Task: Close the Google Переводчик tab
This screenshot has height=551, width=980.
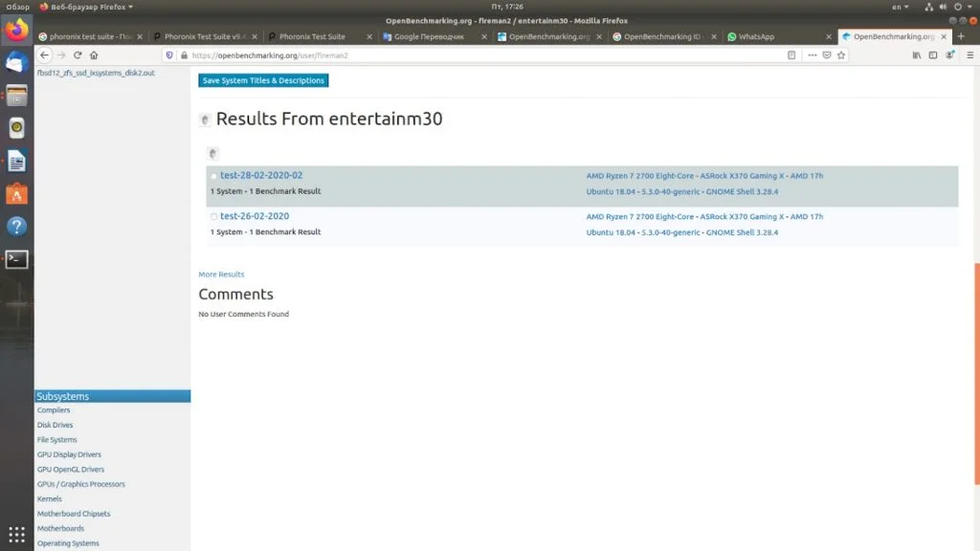Action: (x=483, y=37)
